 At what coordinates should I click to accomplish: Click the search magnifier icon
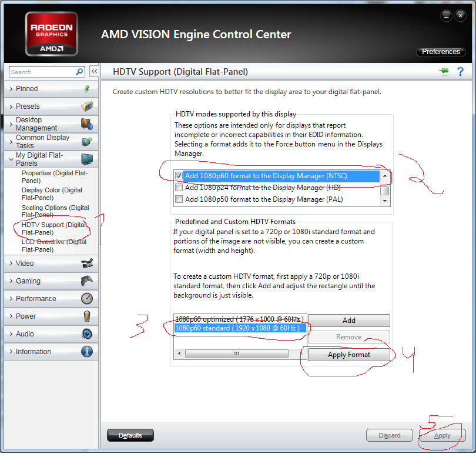[79, 72]
